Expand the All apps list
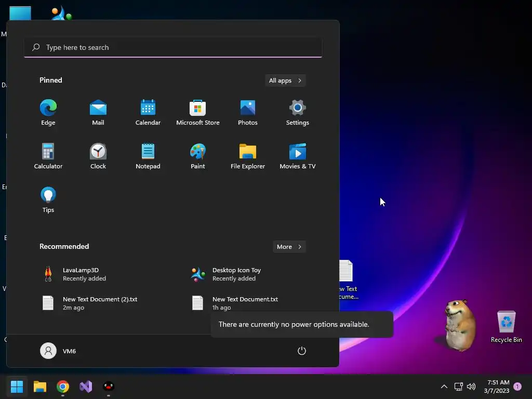 [x=285, y=81]
